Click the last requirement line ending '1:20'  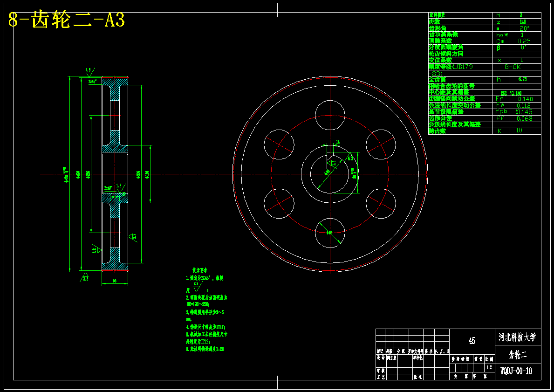(x=205, y=349)
